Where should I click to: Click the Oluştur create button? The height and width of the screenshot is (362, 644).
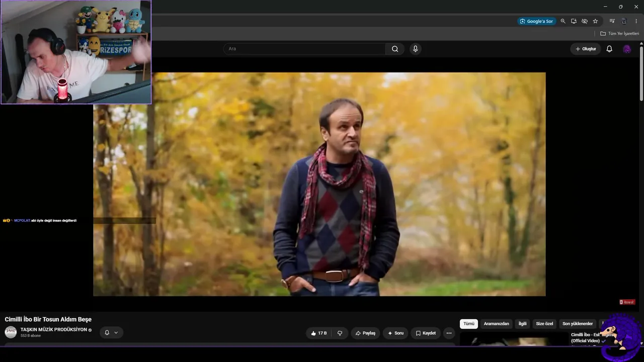(586, 49)
